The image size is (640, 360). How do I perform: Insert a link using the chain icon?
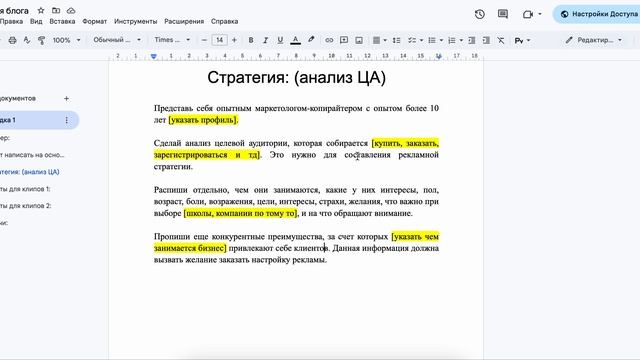click(x=329, y=40)
